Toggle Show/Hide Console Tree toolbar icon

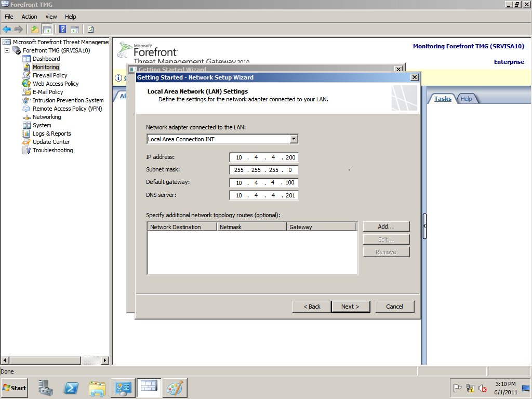47,29
